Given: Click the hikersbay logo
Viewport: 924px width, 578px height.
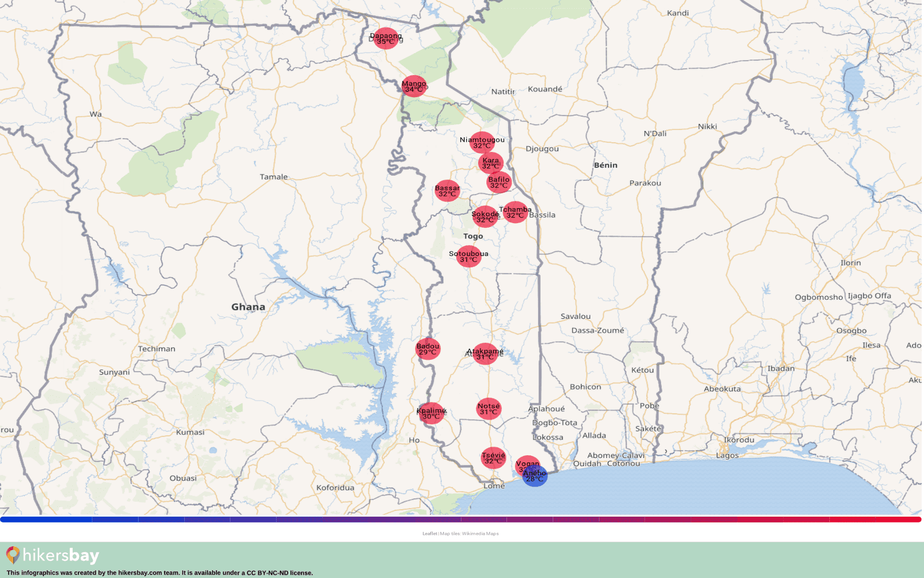Looking at the screenshot, I should coord(53,555).
